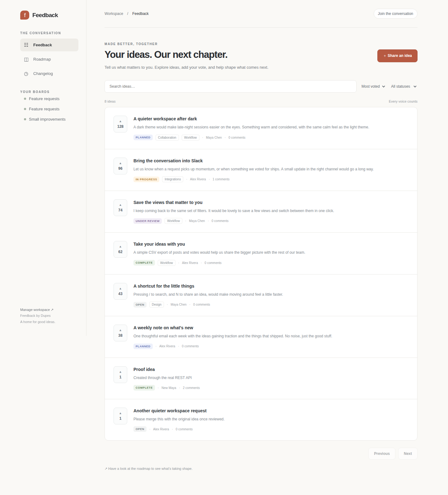The width and height of the screenshot is (448, 495).
Task: Open the Changelog sidebar item
Action: [49, 74]
